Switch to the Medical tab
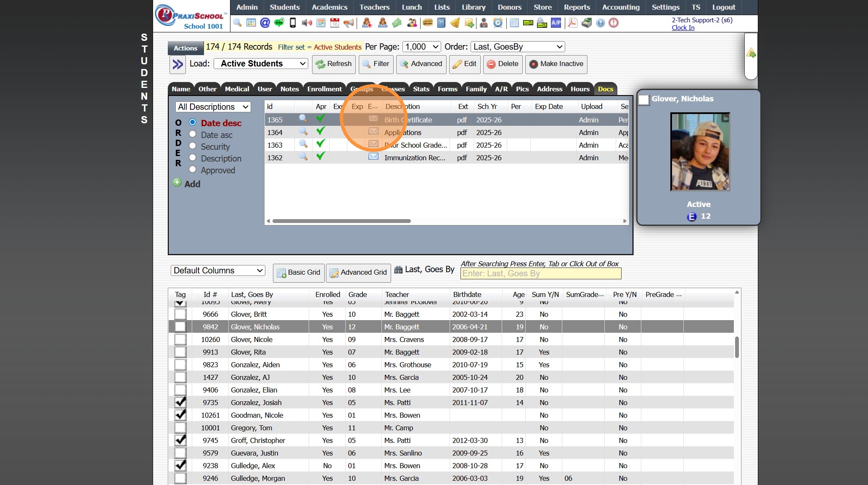 click(x=237, y=89)
